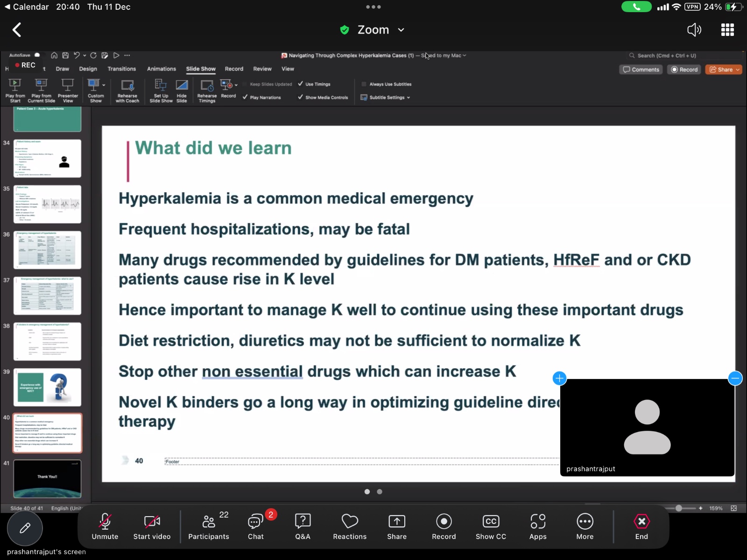747x560 pixels.
Task: Toggle the speaker audio output icon
Action: click(694, 30)
